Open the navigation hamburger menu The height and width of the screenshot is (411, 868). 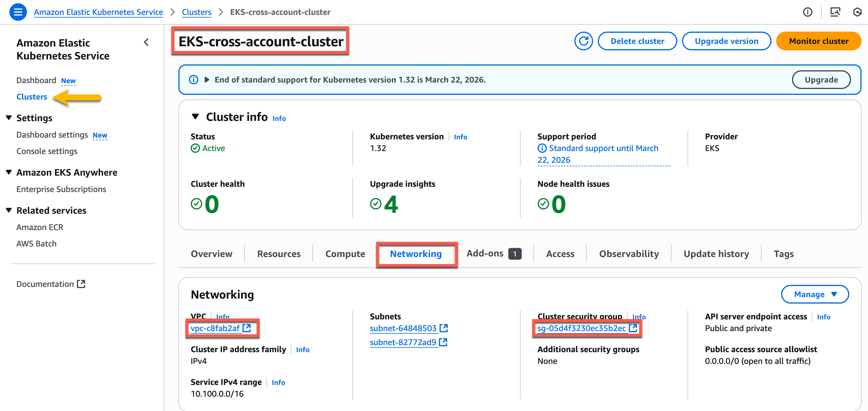tap(18, 12)
